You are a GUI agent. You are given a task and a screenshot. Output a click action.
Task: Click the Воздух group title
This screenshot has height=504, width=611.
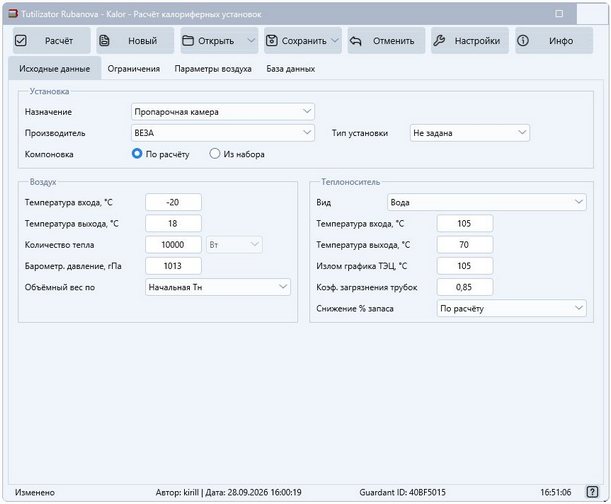(x=43, y=182)
